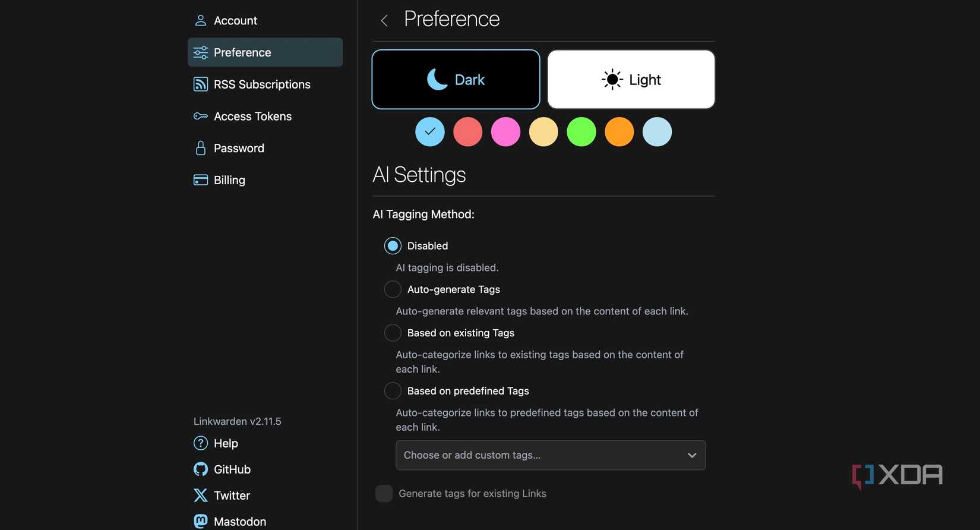Viewport: 980px width, 530px height.
Task: Switch to the Light theme
Action: (x=630, y=79)
